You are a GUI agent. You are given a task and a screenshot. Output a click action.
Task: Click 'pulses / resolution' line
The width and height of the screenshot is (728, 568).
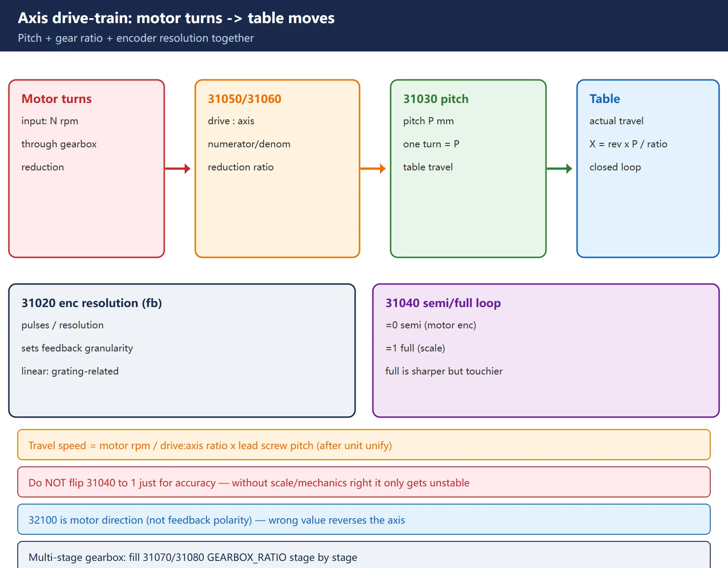click(63, 325)
